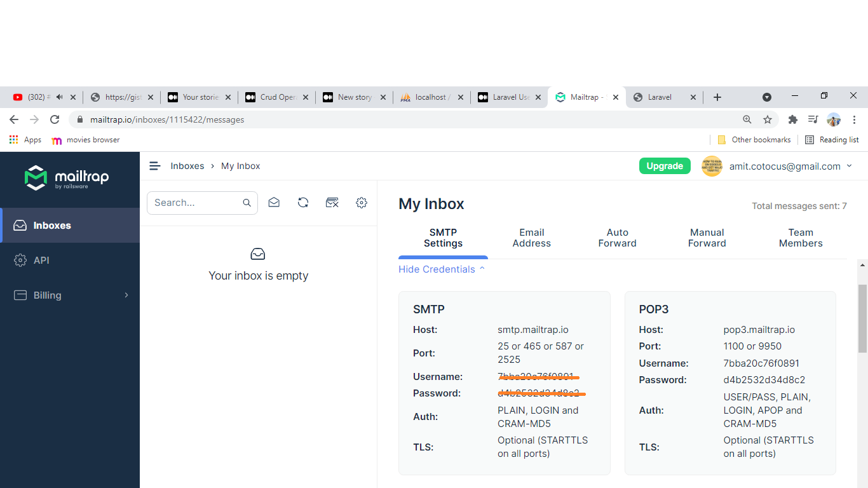This screenshot has width=868, height=488.
Task: Open Other bookmarks folder
Action: 754,140
